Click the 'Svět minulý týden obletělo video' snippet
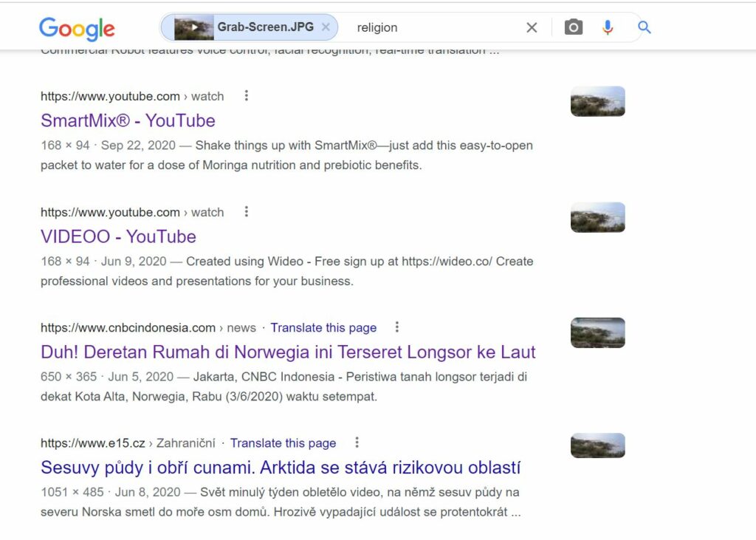Image resolution: width=756 pixels, height=540 pixels. [281, 502]
